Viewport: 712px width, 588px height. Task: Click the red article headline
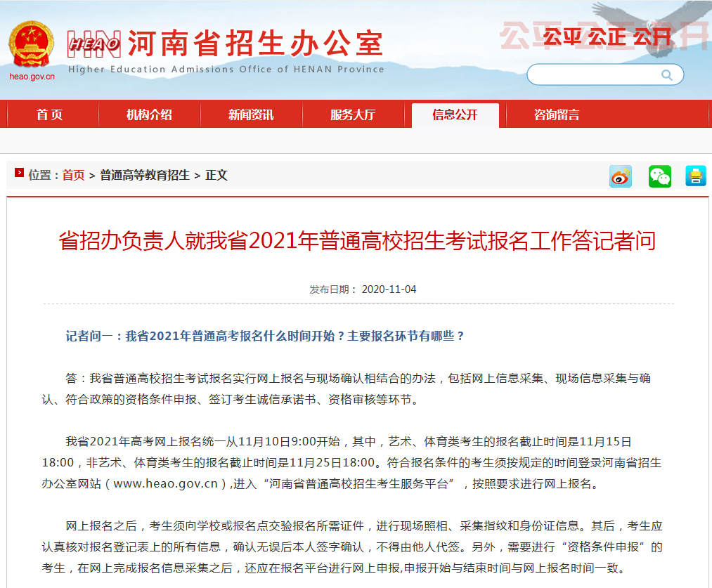[x=357, y=240]
